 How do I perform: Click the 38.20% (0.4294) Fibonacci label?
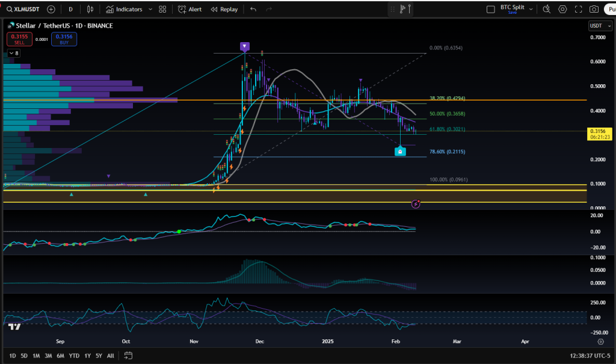click(x=447, y=98)
